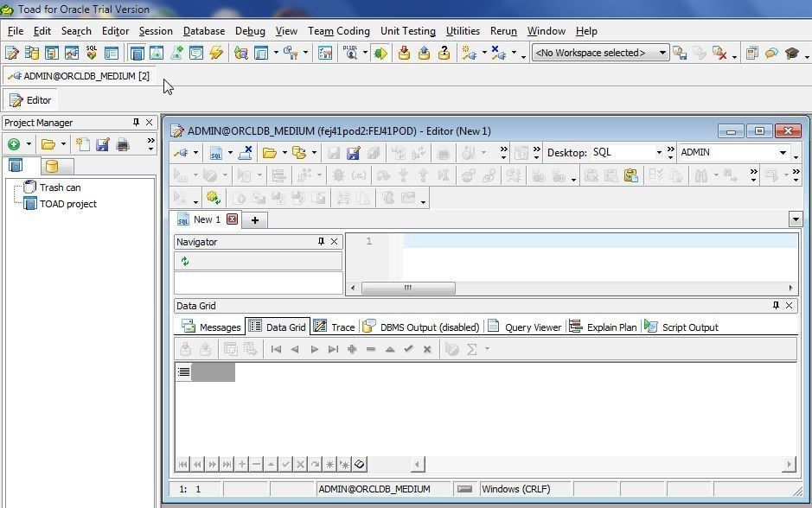812x508 pixels.
Task: Expand Project Manager toolbar overflow chevron
Action: click(150, 144)
